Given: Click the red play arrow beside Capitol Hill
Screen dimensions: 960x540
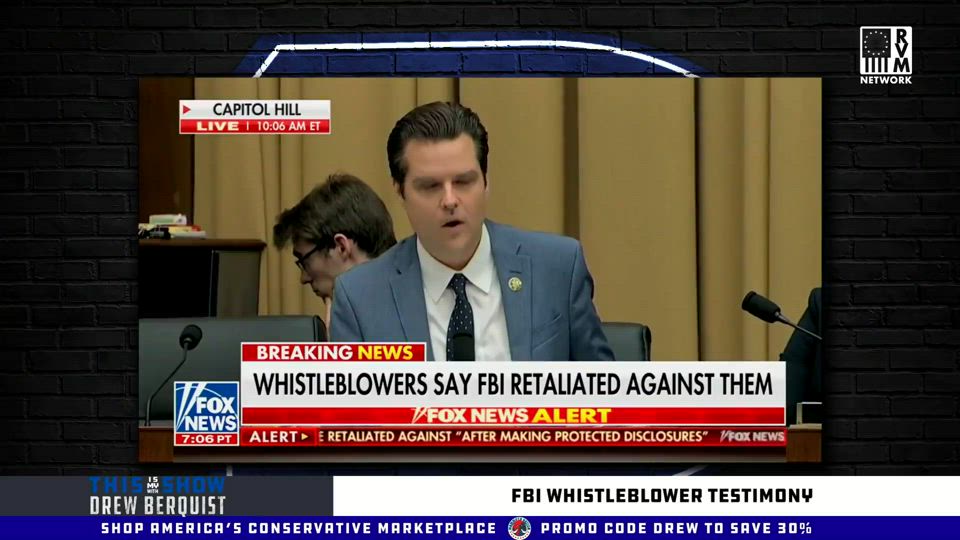Looking at the screenshot, I should pyautogui.click(x=187, y=110).
